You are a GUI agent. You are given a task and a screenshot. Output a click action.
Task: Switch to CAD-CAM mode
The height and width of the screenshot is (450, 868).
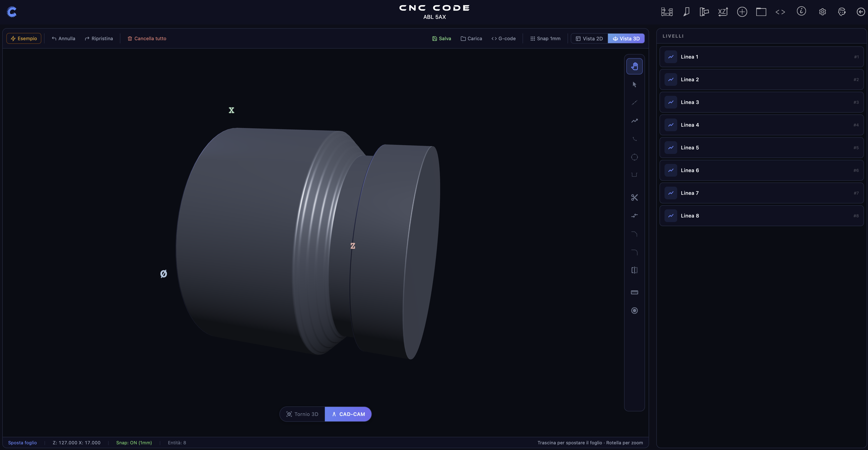pyautogui.click(x=348, y=414)
